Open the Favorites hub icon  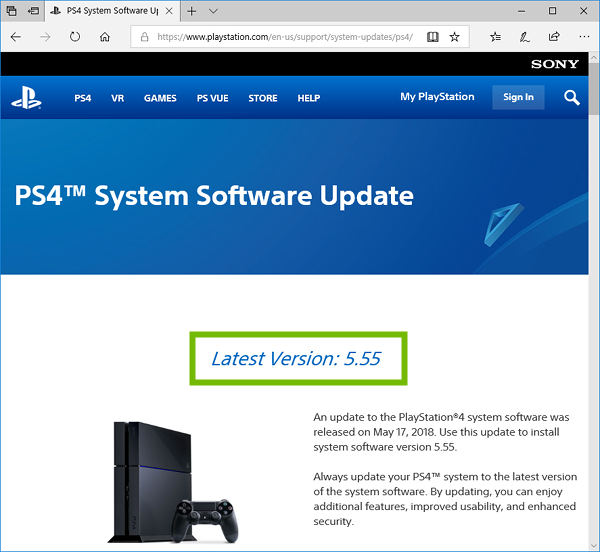pos(496,37)
